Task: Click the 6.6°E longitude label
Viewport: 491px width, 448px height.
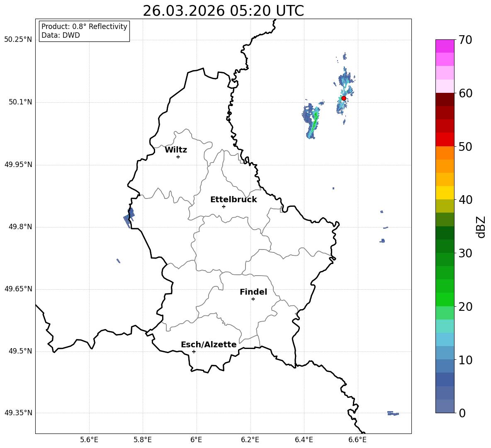Action: coord(357,440)
